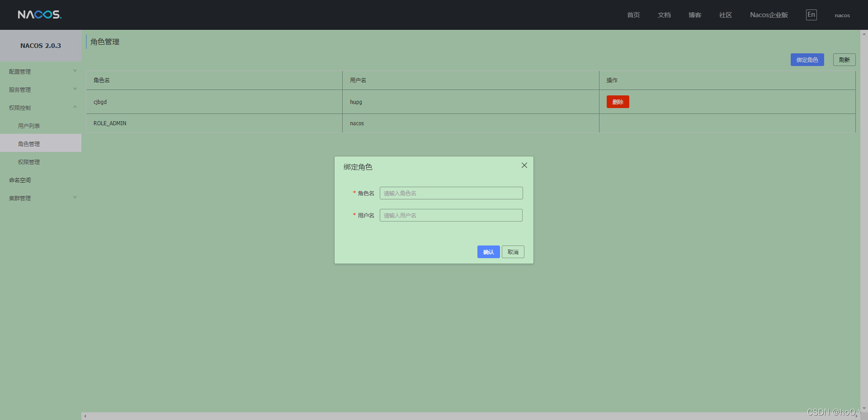The width and height of the screenshot is (868, 420).
Task: Select 角色管理 submenu item
Action: pyautogui.click(x=41, y=144)
